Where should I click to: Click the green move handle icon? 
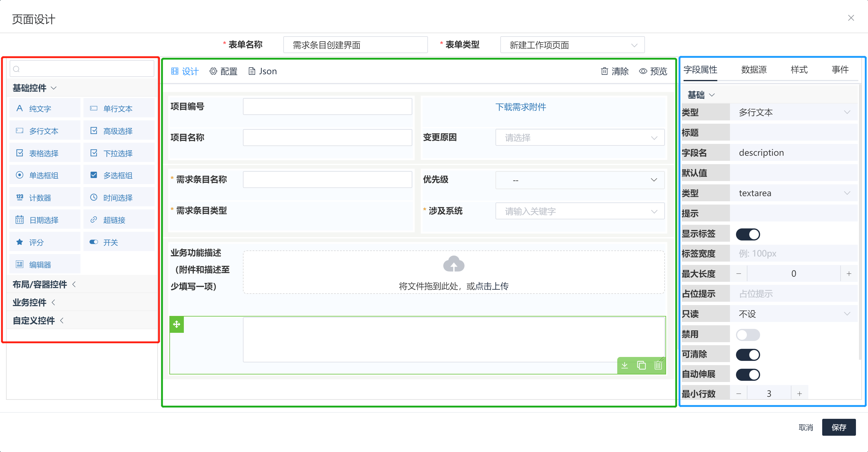tap(177, 324)
